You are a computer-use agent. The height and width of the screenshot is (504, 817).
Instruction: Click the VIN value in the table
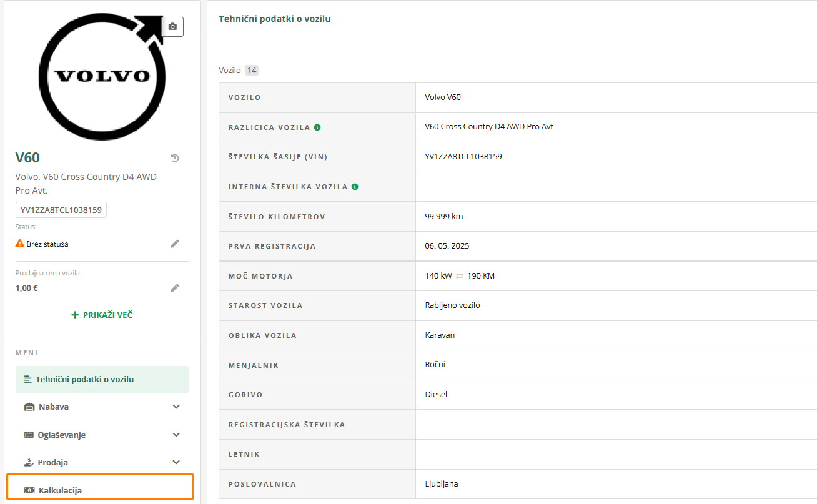tap(463, 157)
